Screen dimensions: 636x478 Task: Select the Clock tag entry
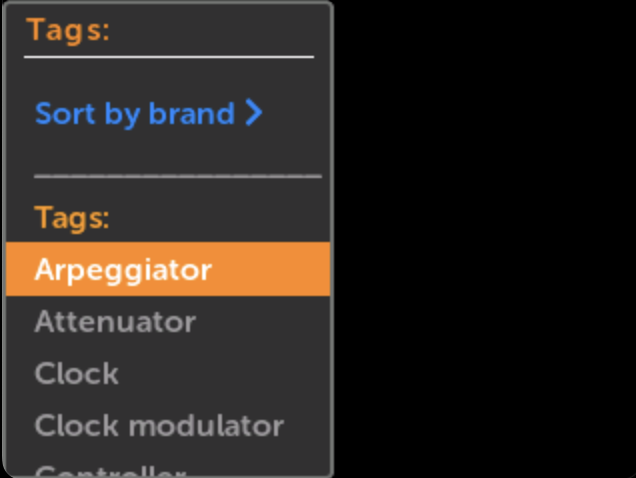(x=77, y=374)
